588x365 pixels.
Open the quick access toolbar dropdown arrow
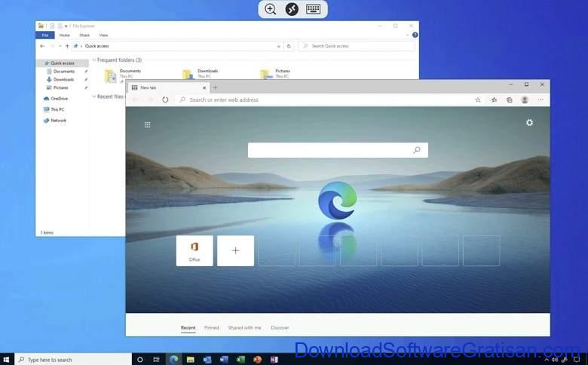(66, 26)
